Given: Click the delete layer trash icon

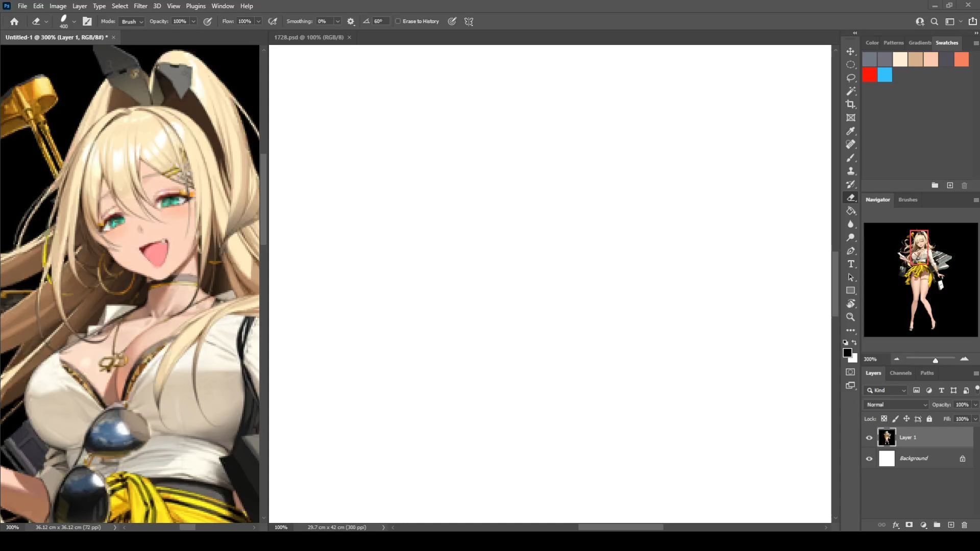Looking at the screenshot, I should (964, 525).
